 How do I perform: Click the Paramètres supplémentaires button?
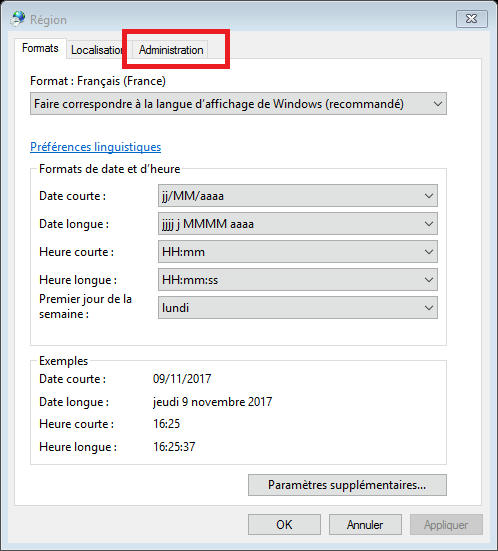click(347, 485)
